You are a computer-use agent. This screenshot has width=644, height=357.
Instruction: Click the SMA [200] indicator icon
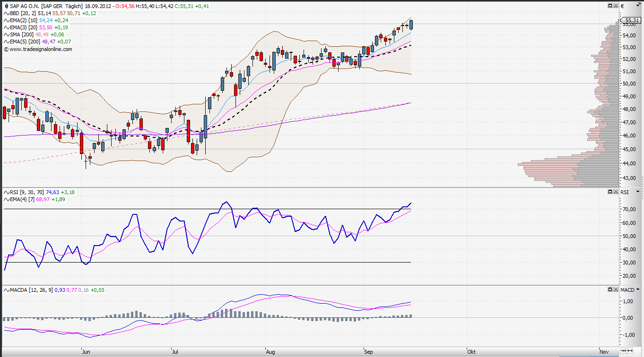point(6,34)
